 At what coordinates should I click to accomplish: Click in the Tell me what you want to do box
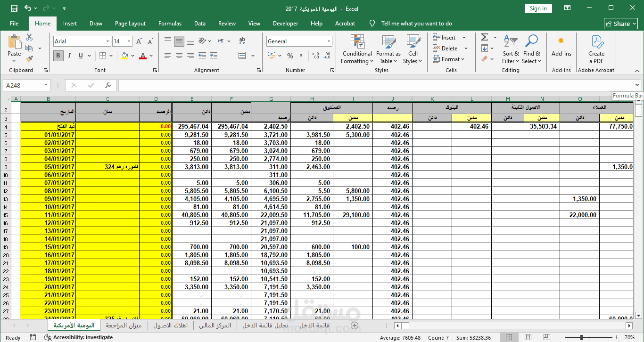click(x=416, y=24)
